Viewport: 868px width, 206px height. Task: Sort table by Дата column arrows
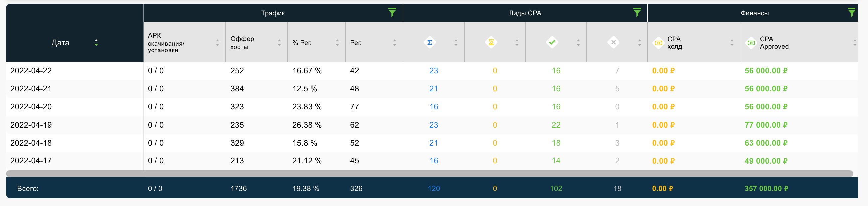(96, 43)
